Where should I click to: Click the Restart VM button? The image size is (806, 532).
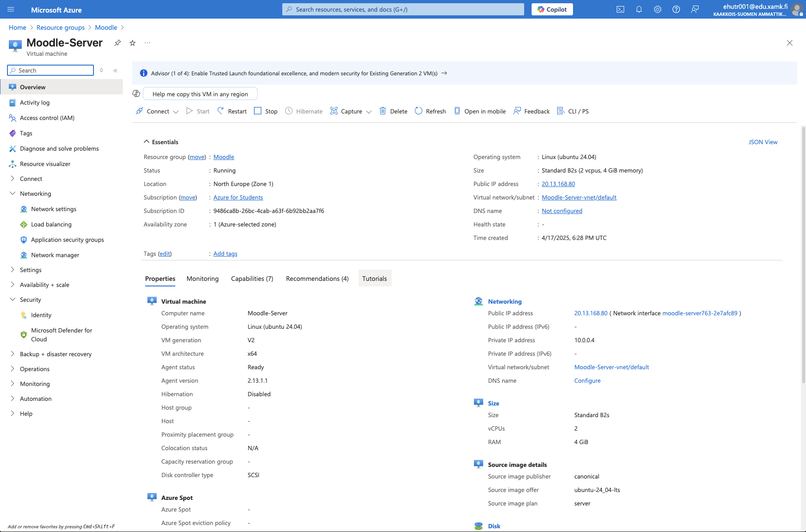coord(232,111)
